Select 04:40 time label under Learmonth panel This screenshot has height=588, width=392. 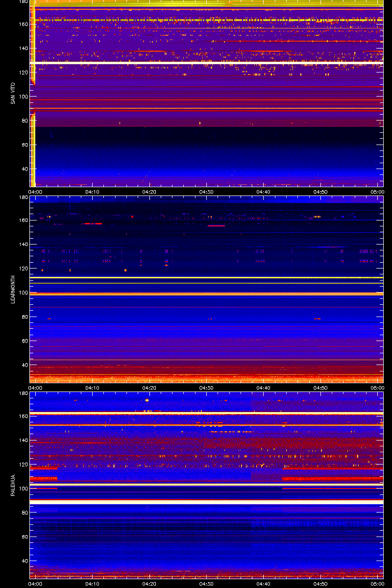[264, 388]
